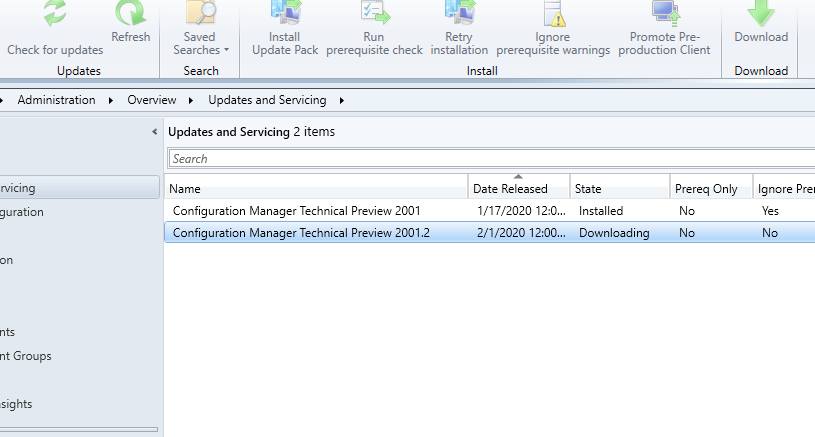
Task: Sort by Date Released column header
Action: point(519,189)
